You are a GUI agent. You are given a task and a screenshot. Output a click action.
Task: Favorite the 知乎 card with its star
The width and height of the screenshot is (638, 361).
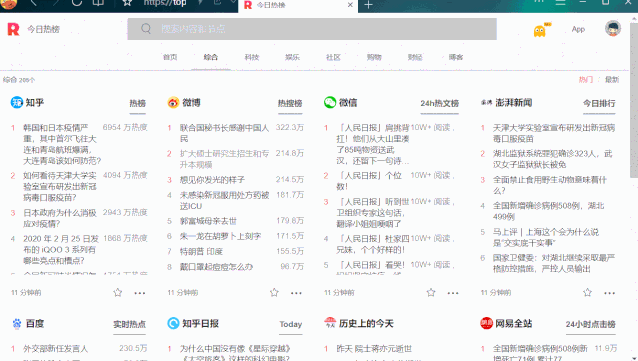pos(118,292)
